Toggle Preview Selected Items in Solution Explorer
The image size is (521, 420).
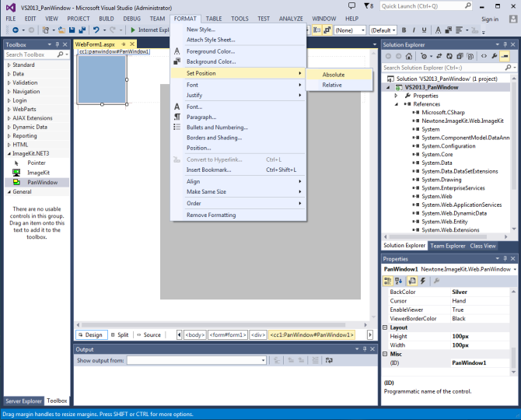point(505,56)
